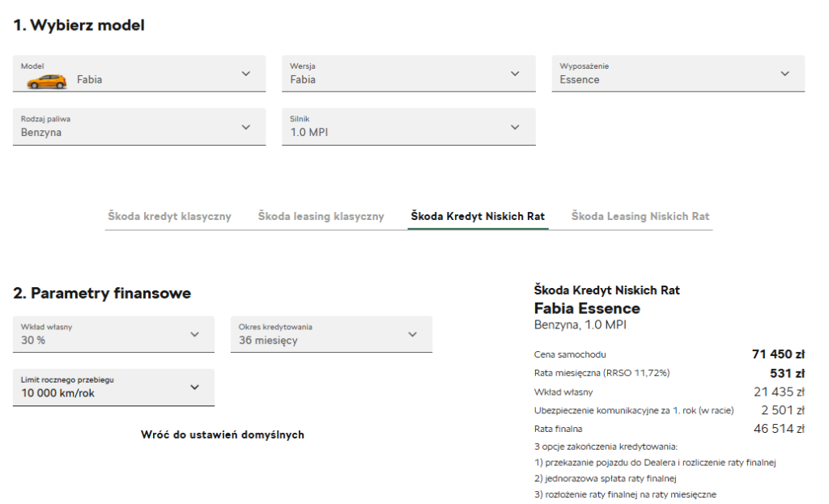Click the Ubezpieczenie komunikacyjne za 1. rok label
This screenshot has height=504, width=829.
tap(634, 410)
